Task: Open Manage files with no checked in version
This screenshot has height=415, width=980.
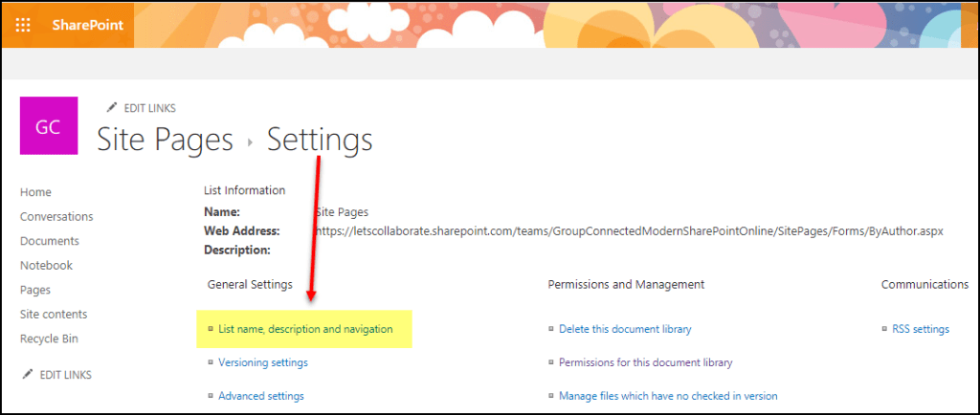Action: pyautogui.click(x=668, y=396)
